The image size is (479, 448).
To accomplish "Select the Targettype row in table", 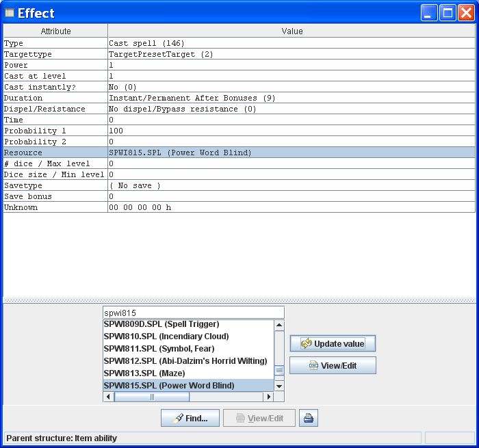I will (55, 54).
